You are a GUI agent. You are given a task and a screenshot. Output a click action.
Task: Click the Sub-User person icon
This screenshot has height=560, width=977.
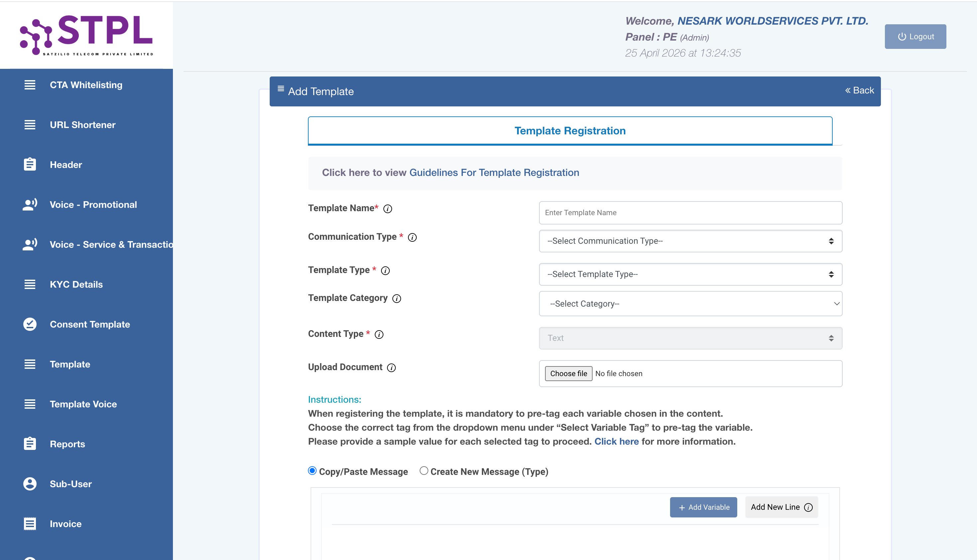point(30,484)
